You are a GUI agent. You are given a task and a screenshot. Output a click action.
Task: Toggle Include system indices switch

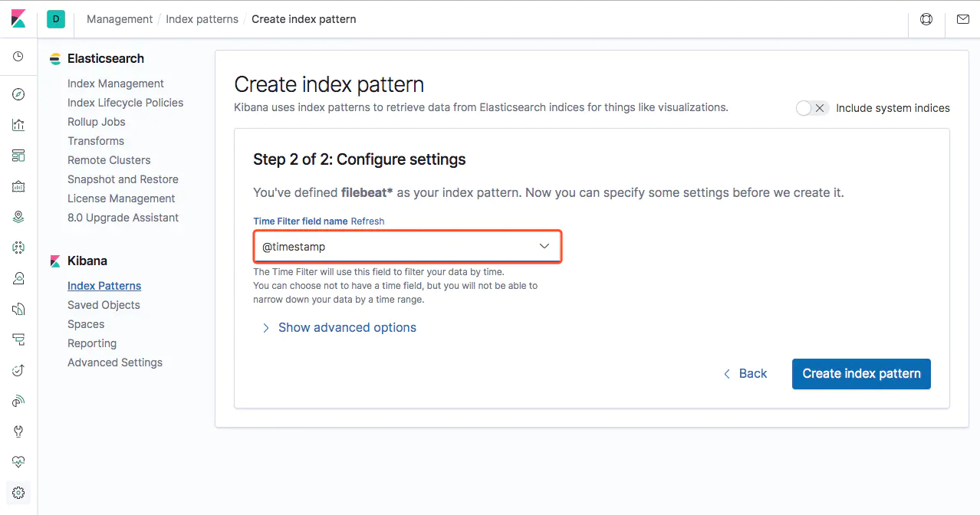(x=812, y=108)
